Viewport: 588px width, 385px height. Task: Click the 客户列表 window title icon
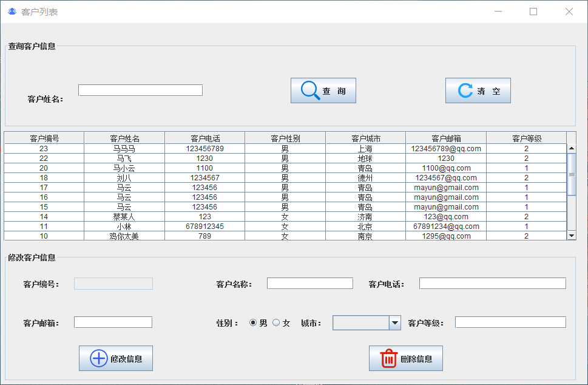12,12
